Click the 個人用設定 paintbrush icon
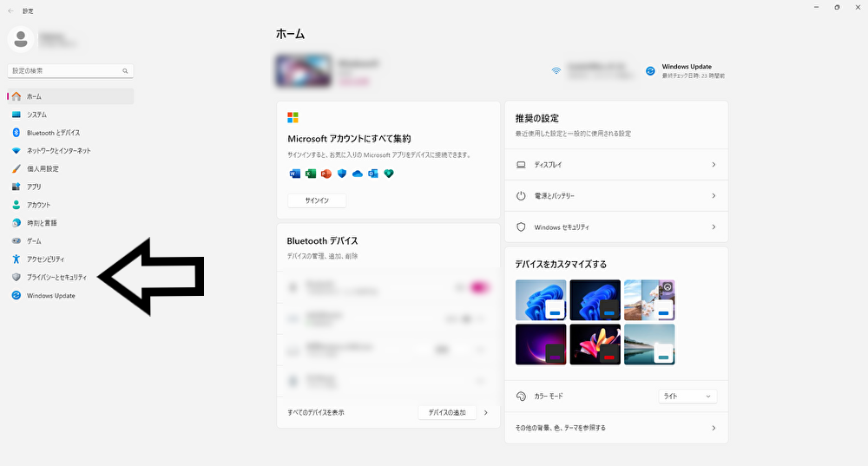868x466 pixels. click(x=16, y=169)
